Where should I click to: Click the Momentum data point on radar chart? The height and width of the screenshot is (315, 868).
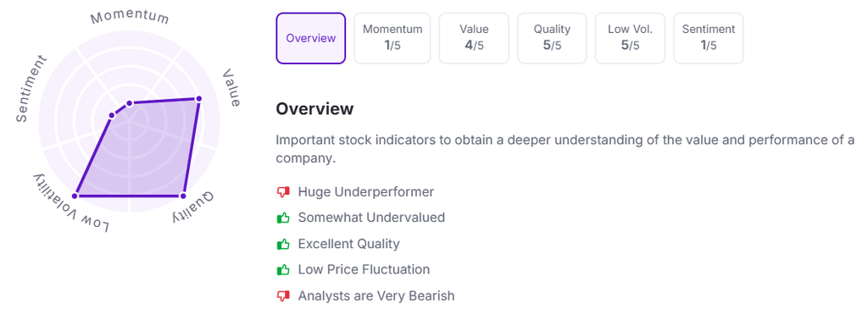click(130, 103)
